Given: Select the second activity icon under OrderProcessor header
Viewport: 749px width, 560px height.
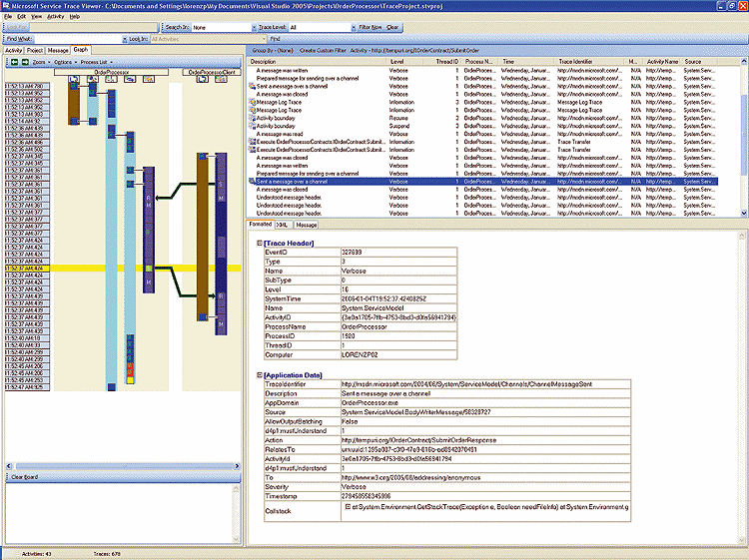Looking at the screenshot, I should coord(92,79).
